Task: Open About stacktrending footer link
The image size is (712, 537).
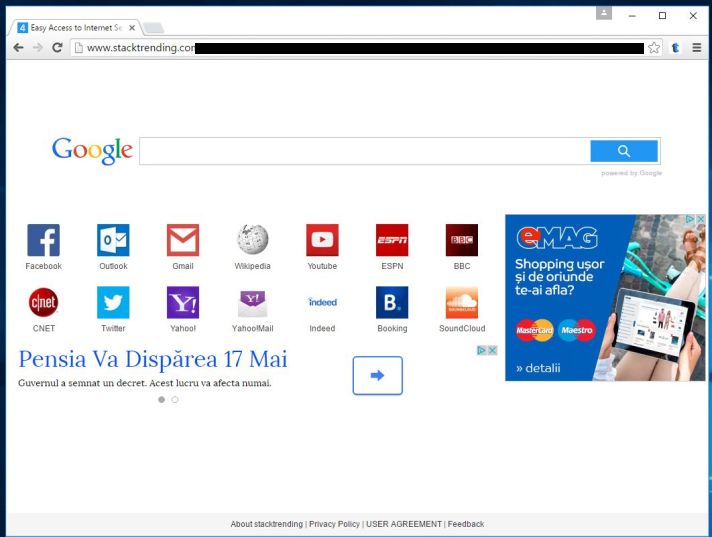Action: [267, 524]
